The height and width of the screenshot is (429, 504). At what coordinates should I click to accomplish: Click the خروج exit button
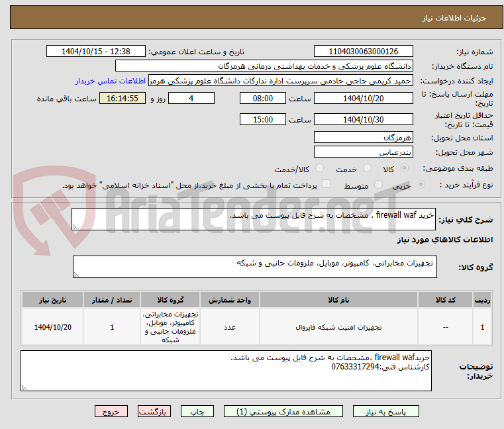pyautogui.click(x=111, y=411)
